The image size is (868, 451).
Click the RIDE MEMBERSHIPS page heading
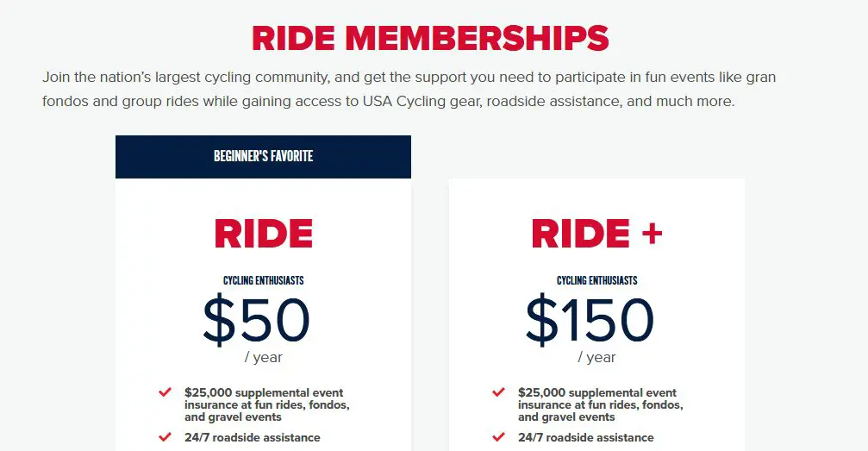pyautogui.click(x=430, y=38)
